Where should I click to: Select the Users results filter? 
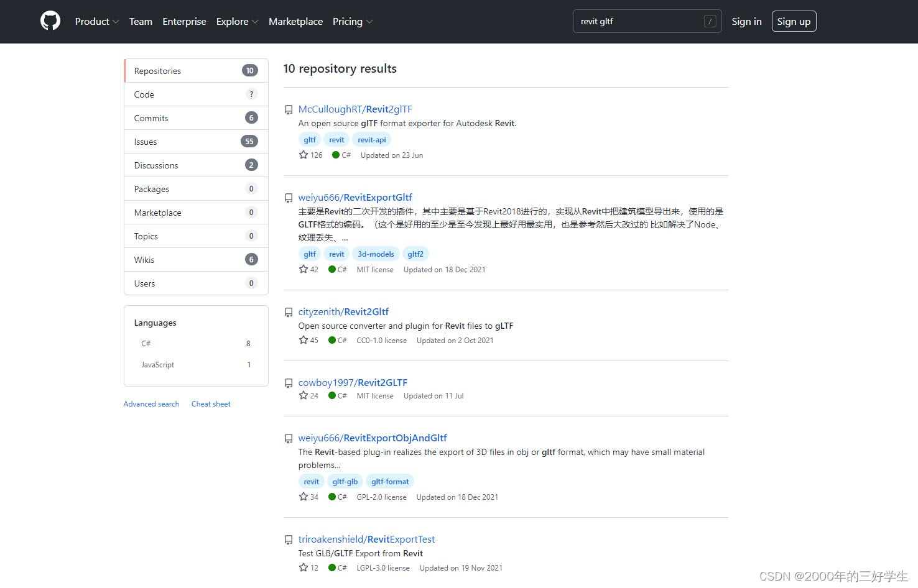pyautogui.click(x=196, y=283)
